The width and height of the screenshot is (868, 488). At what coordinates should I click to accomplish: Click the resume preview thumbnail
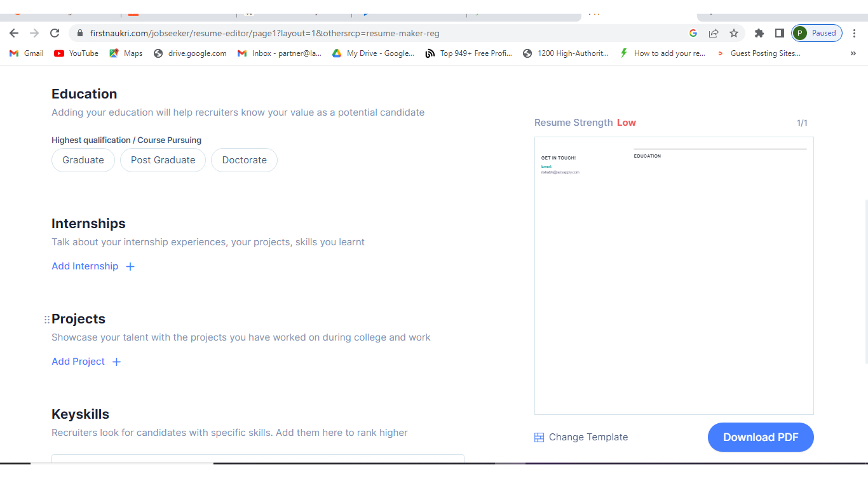pos(674,276)
